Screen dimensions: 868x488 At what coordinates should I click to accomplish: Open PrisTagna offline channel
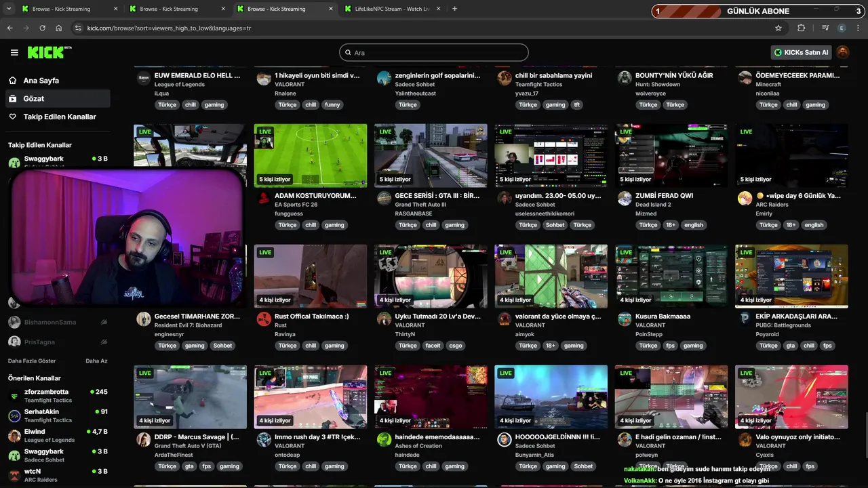58,342
